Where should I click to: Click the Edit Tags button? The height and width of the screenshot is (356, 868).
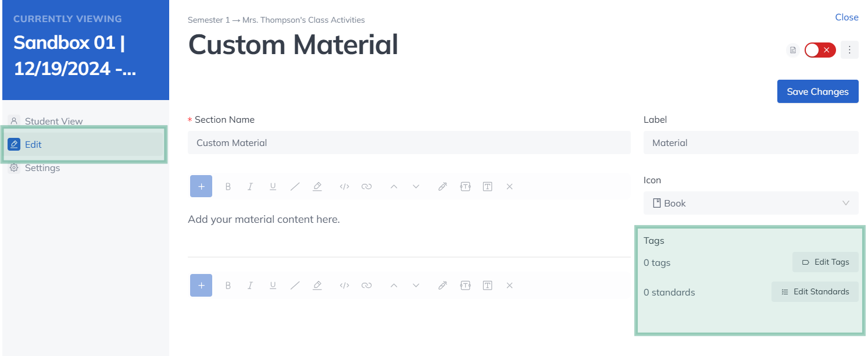pos(825,262)
